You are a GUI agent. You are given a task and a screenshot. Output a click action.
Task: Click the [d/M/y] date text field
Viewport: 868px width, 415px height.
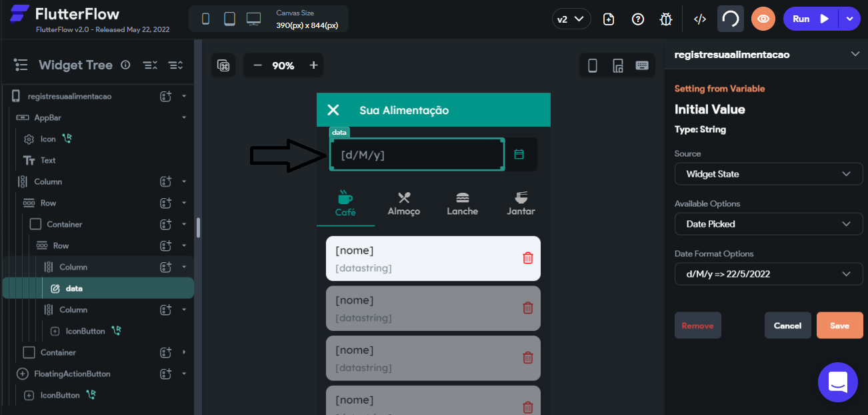[x=417, y=155]
